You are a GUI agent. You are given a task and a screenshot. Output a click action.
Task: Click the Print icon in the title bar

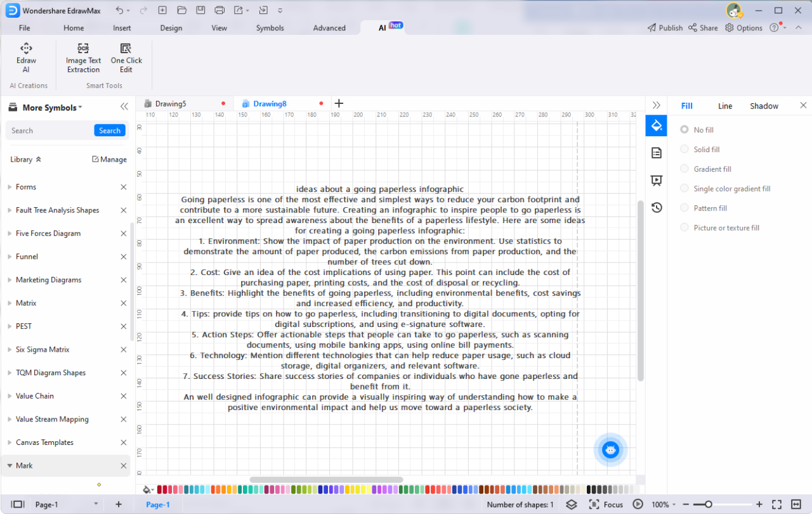click(x=220, y=10)
